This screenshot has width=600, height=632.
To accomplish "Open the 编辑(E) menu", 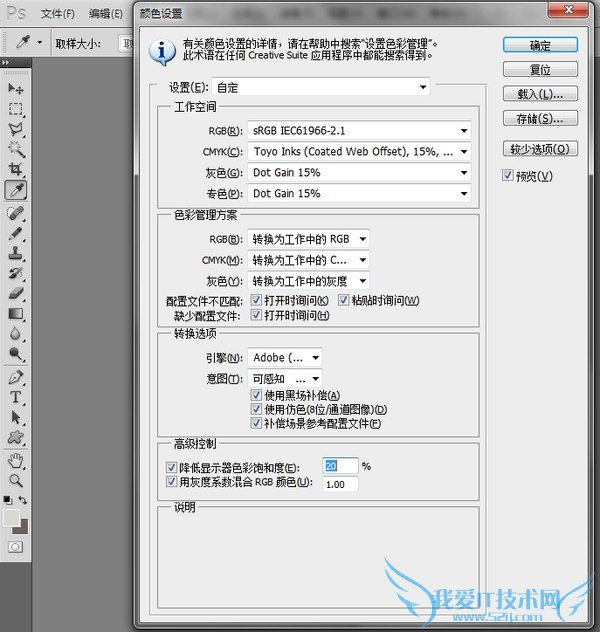I will tap(106, 14).
